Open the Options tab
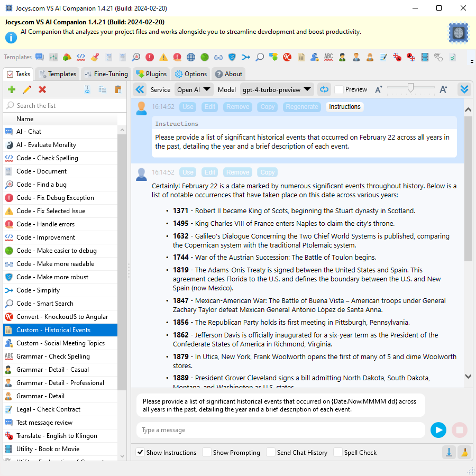This screenshot has height=476, width=476. click(191, 74)
